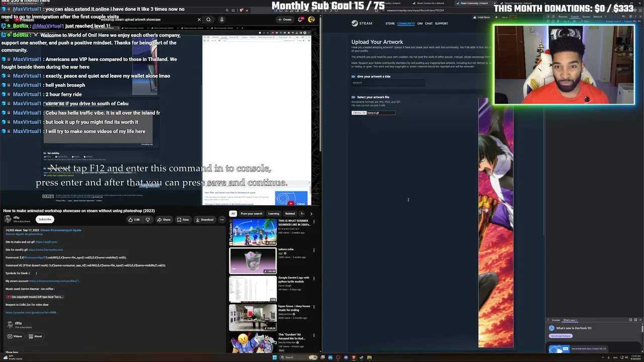
Task: Open the YouTube account avatar menu
Action: tap(311, 20)
